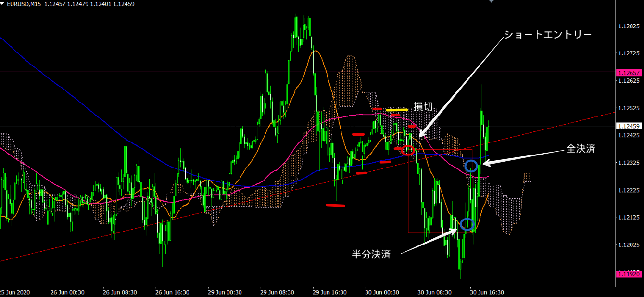Click the small triangle before EURUSD,M15 title
Viewport: 644px width, 297px height.
coord(2,4)
